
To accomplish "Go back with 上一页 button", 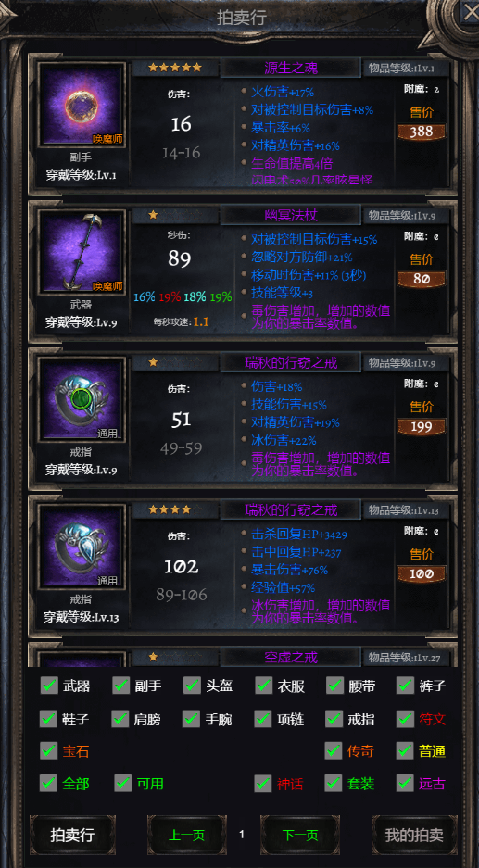I will 186,835.
